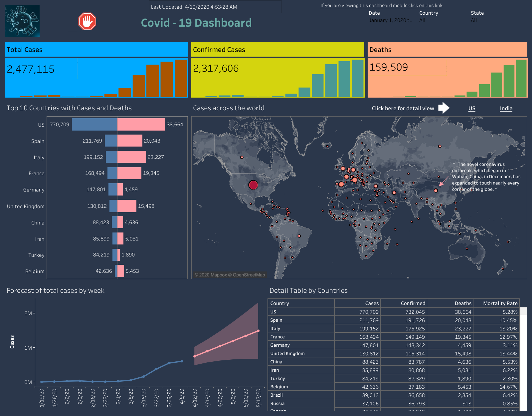Click the Russia dot on world map
532x416 pixels.
[440, 146]
